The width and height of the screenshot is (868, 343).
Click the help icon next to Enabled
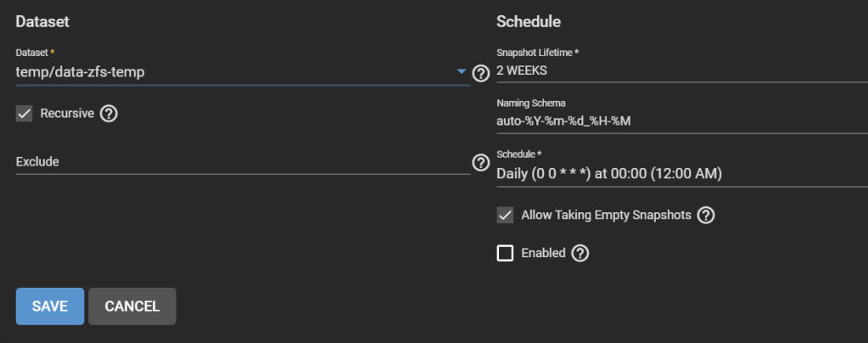(x=580, y=253)
